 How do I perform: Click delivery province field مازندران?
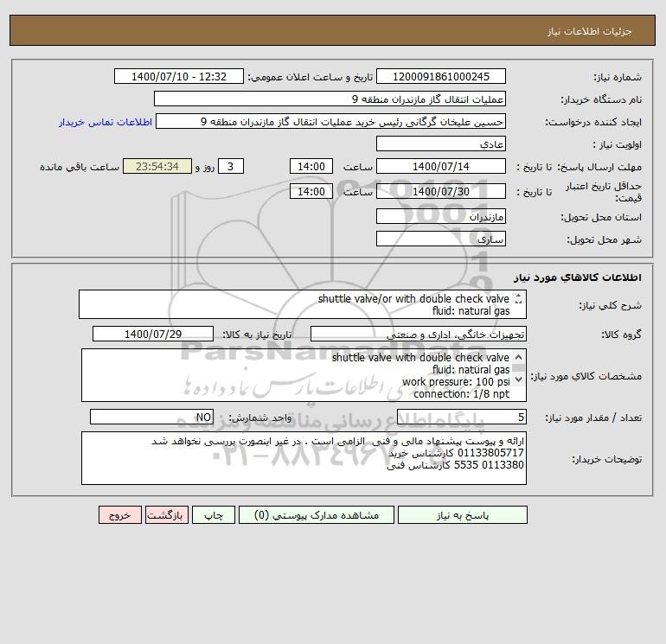(441, 217)
